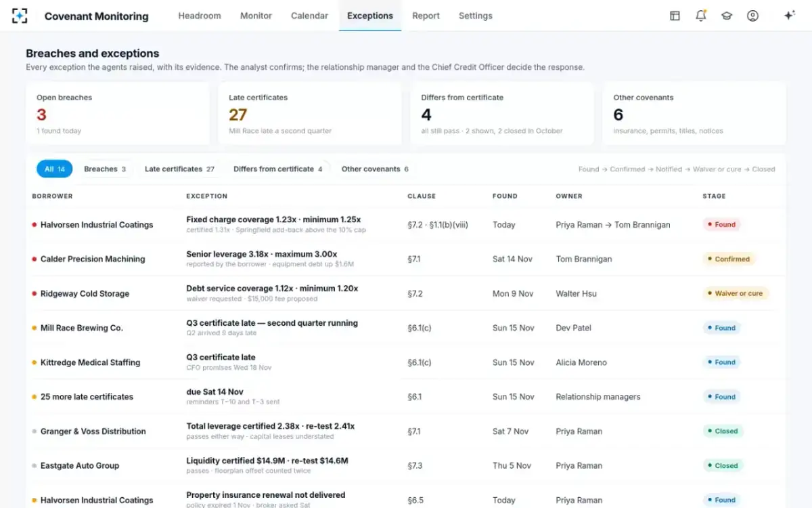
Task: Sort by the Found column header
Action: [505, 196]
